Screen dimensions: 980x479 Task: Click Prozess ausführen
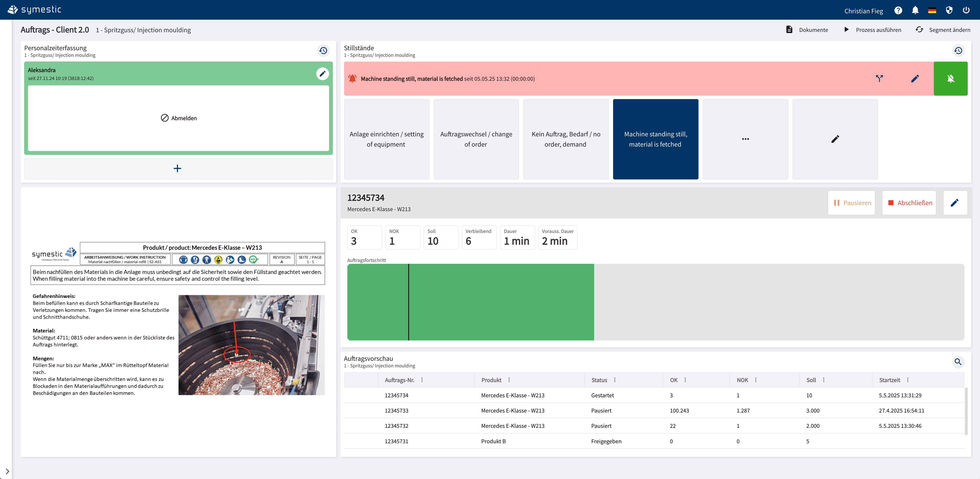click(x=872, y=30)
